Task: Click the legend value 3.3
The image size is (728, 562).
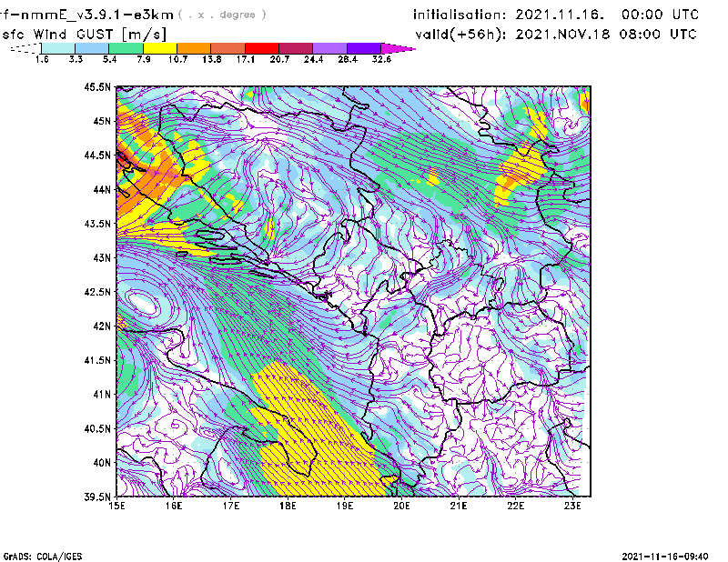Action: pyautogui.click(x=76, y=59)
